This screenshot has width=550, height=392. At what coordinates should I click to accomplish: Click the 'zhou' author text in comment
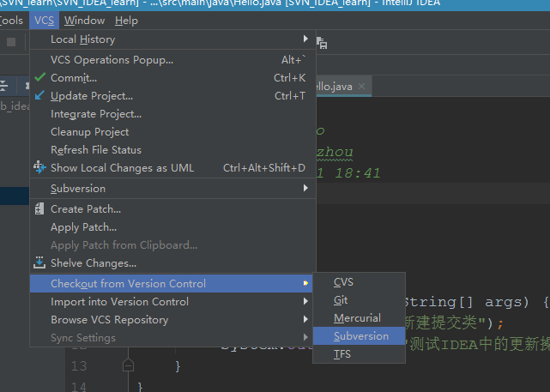coord(335,152)
